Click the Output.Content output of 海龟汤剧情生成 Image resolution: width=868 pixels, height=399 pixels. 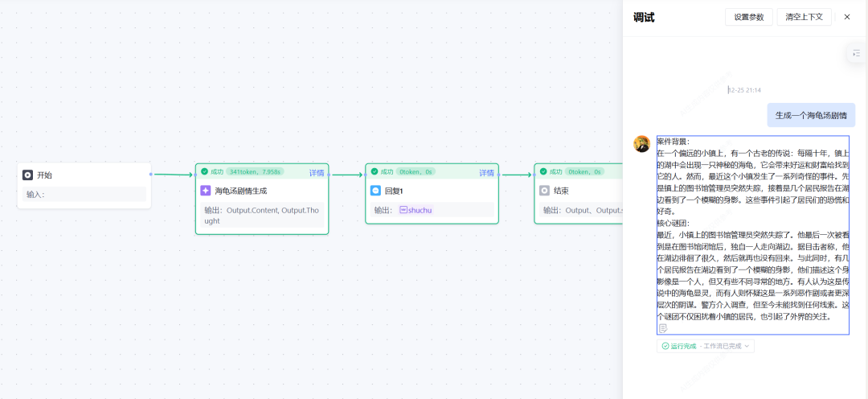(x=253, y=211)
